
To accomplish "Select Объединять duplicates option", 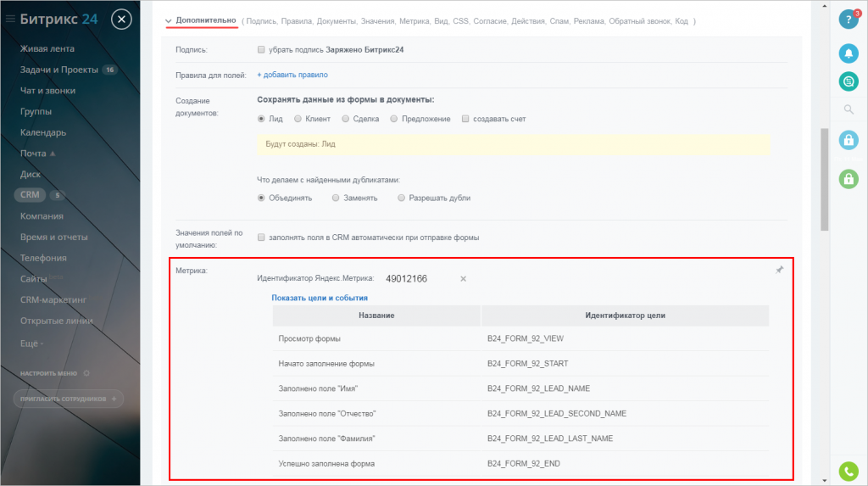I will pos(261,198).
